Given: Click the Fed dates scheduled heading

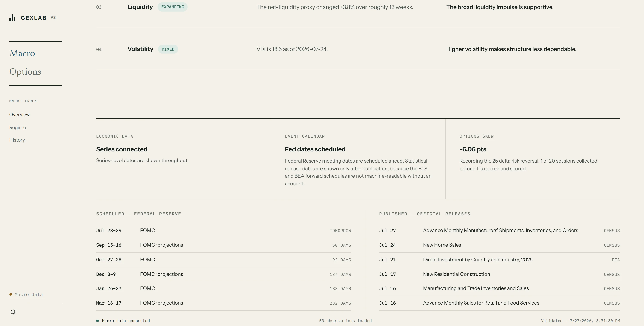Looking at the screenshot, I should point(315,149).
